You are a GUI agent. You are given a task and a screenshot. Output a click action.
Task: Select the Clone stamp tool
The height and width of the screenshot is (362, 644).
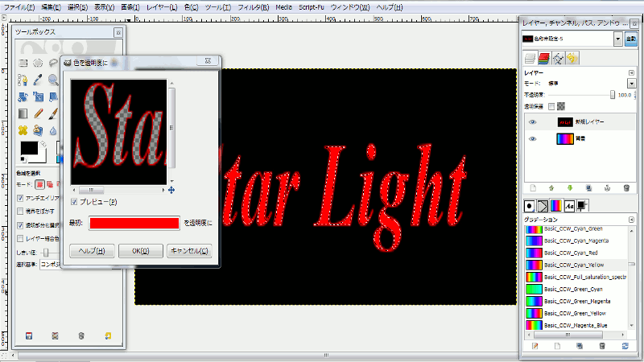tap(38, 130)
